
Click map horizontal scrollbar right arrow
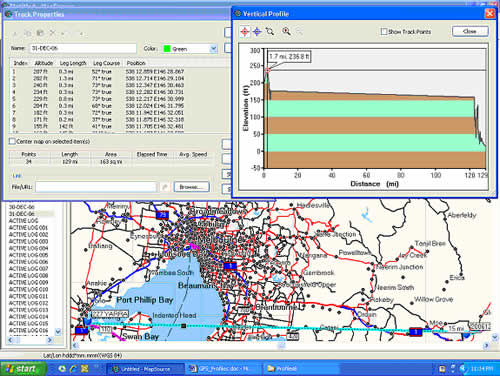[486, 346]
